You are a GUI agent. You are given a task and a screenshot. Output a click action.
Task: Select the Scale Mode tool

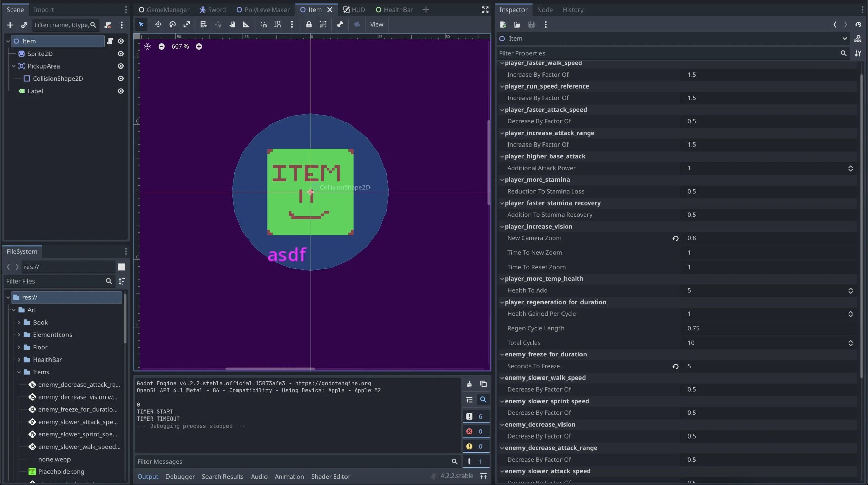point(187,24)
